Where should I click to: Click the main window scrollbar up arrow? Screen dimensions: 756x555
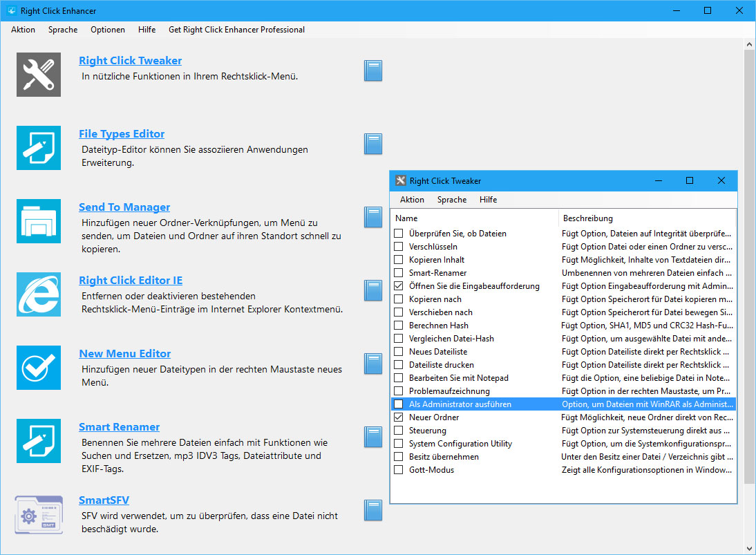(x=749, y=44)
